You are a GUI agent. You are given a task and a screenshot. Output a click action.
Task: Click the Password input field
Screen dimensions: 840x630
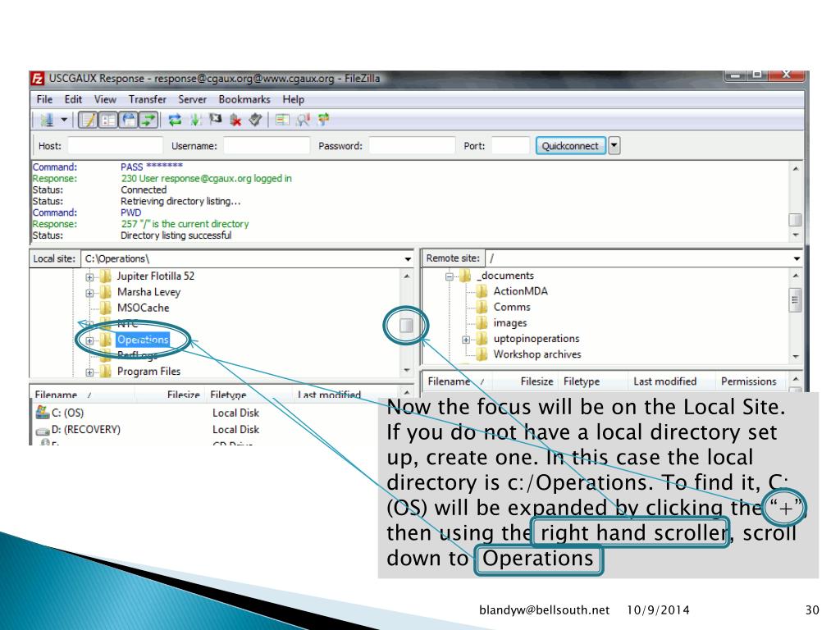(x=412, y=145)
